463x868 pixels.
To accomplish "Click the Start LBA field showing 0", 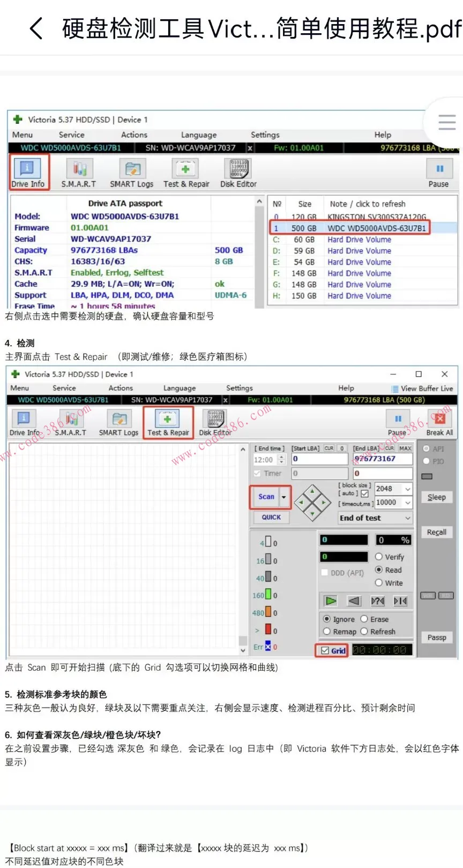I will [x=319, y=459].
